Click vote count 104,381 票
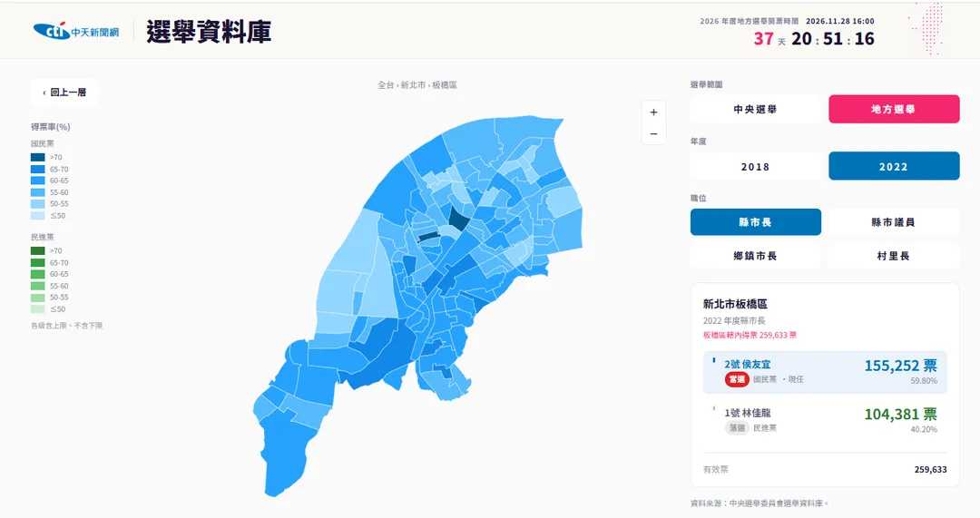This screenshot has height=518, width=980. pyautogui.click(x=901, y=415)
